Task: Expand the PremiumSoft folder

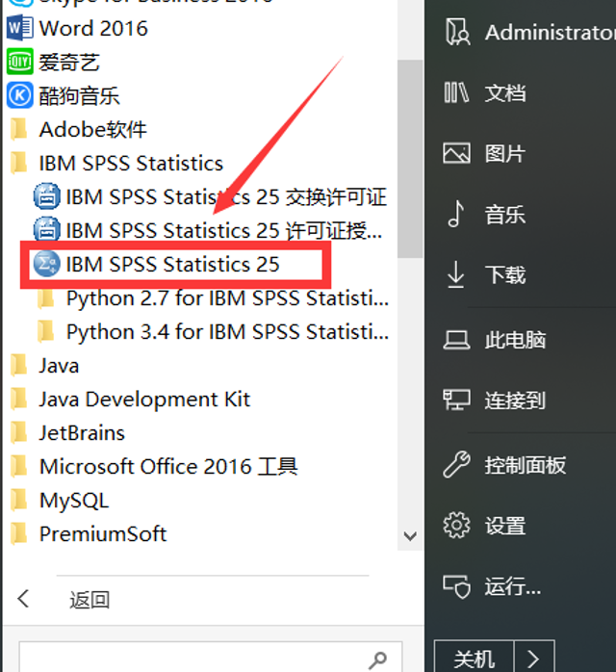Action: pos(89,534)
